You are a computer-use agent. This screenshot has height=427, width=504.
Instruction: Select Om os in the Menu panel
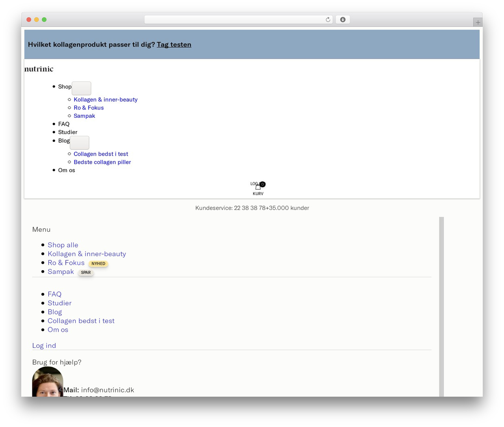click(x=58, y=330)
